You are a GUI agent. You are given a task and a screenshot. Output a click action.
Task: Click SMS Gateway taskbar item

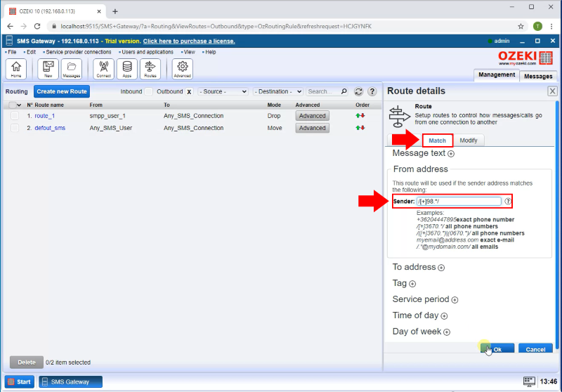pos(70,381)
